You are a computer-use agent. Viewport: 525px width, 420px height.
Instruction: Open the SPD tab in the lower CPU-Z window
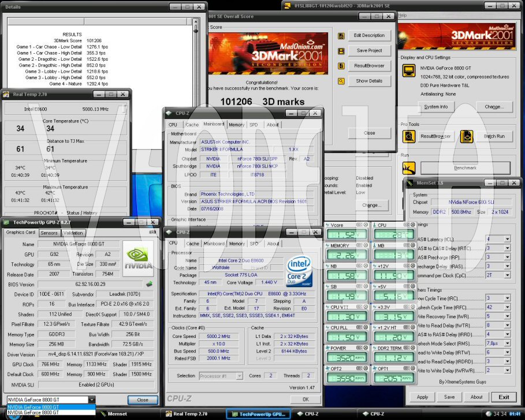pyautogui.click(x=254, y=244)
